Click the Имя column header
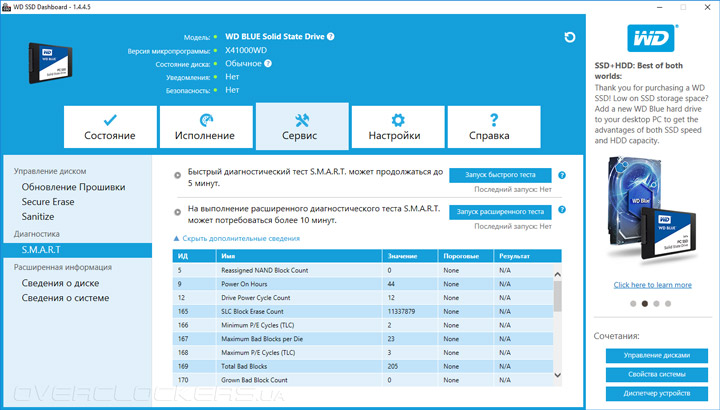 [299, 256]
